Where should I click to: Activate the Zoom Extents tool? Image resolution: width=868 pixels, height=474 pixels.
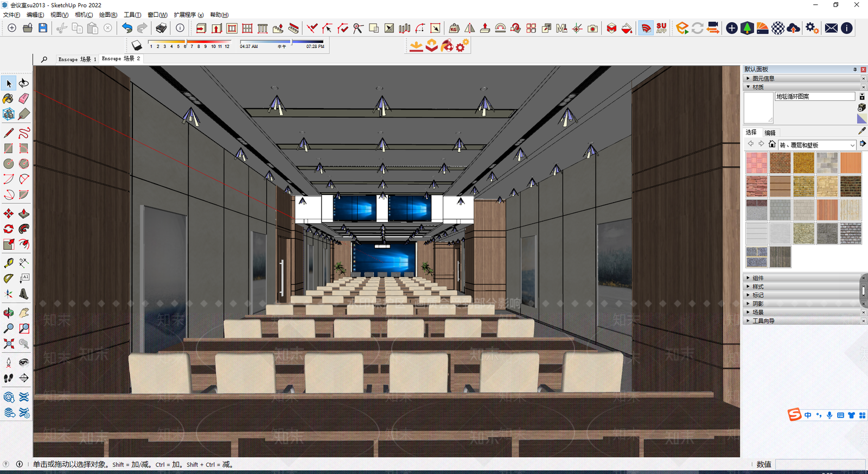pyautogui.click(x=9, y=344)
